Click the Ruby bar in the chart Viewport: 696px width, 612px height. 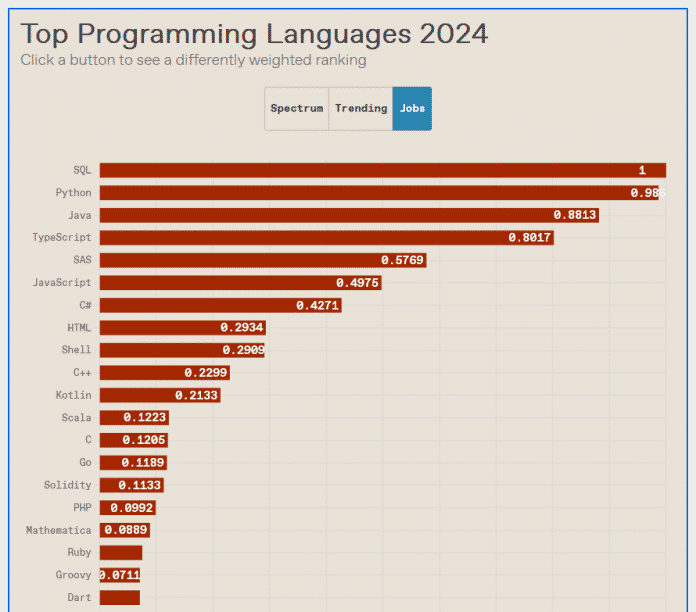(x=121, y=553)
